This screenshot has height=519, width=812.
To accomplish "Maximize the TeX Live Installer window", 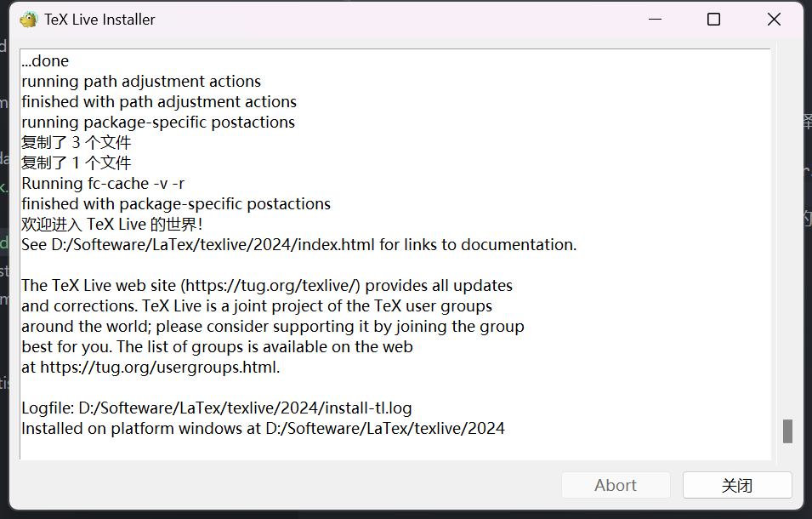I will click(x=713, y=20).
